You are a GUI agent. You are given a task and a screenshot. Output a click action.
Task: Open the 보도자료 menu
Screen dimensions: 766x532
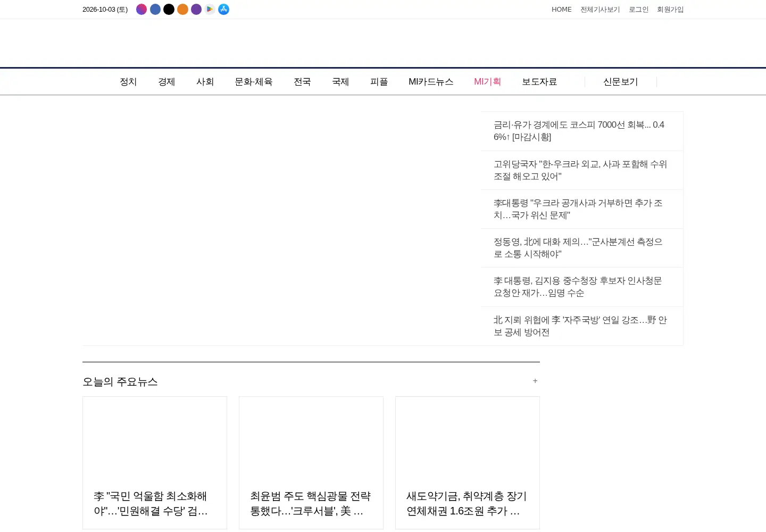[x=539, y=82]
